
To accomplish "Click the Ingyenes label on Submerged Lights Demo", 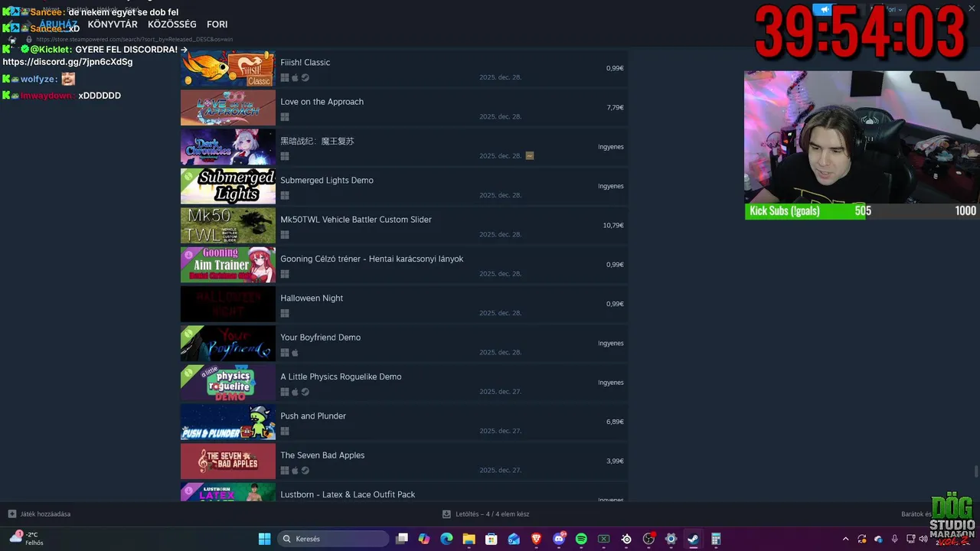I will [611, 186].
